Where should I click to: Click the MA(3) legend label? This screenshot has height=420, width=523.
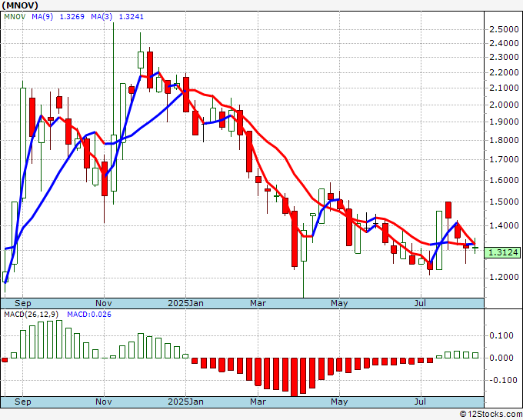click(x=102, y=17)
